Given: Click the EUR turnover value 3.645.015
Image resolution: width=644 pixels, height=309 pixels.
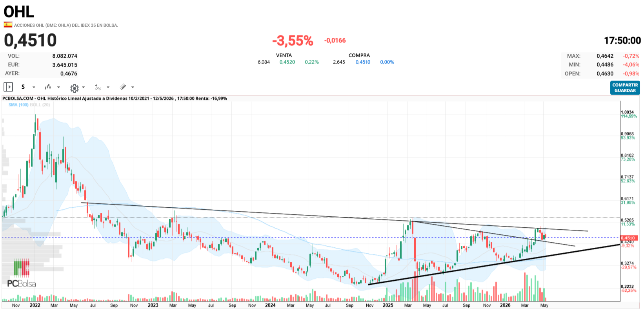Looking at the screenshot, I should click(x=65, y=65).
